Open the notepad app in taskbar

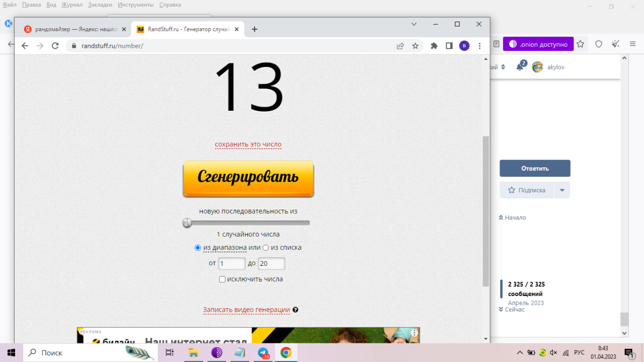tap(240, 352)
